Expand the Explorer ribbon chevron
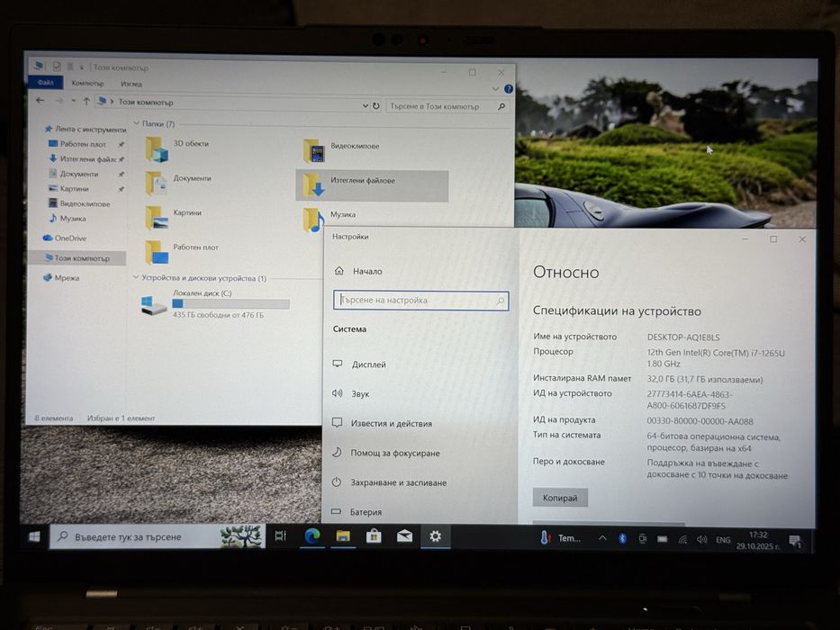 495,88
